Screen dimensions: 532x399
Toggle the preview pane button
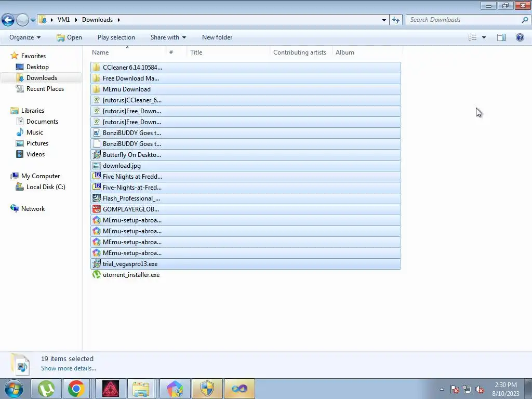501,37
